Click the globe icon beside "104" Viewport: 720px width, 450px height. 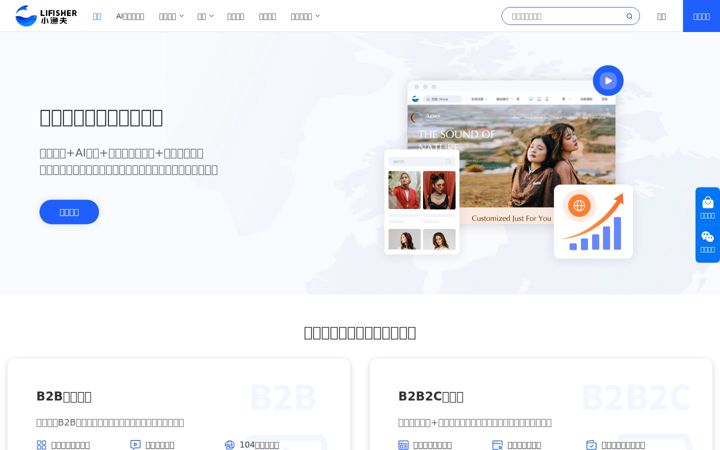point(230,445)
